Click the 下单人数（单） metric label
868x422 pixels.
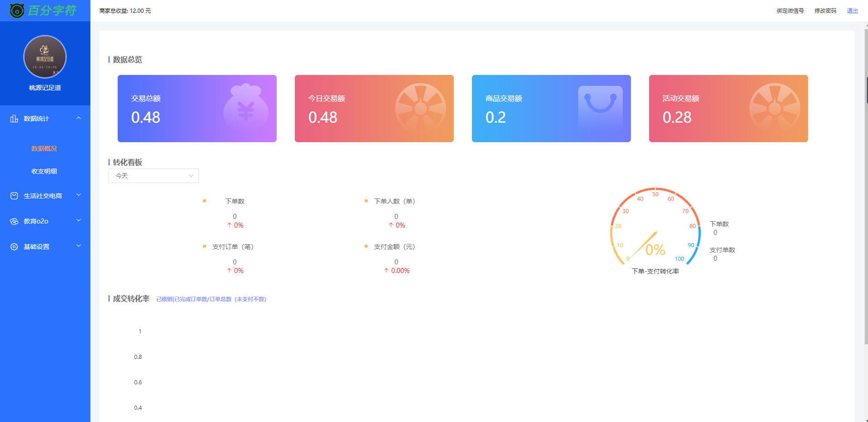pos(395,201)
